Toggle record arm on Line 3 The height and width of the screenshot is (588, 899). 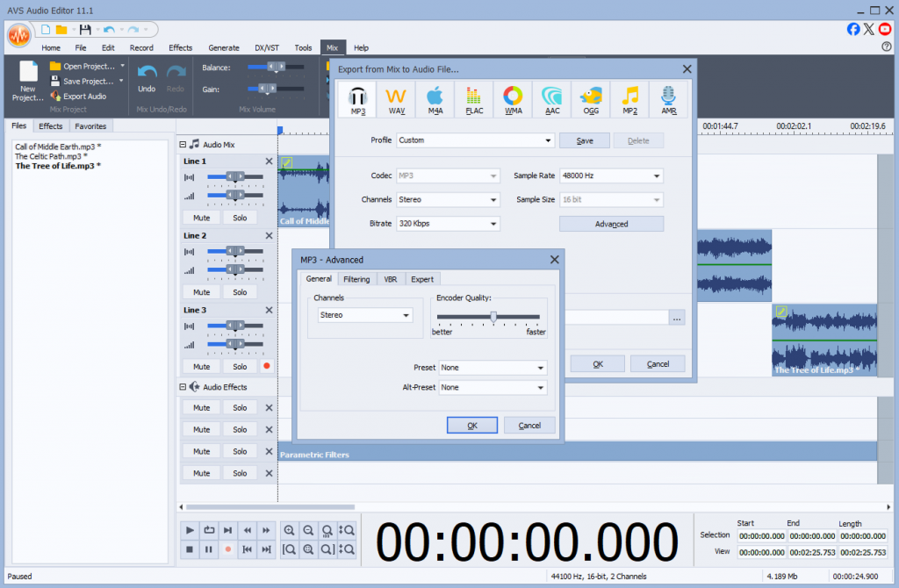(x=267, y=366)
